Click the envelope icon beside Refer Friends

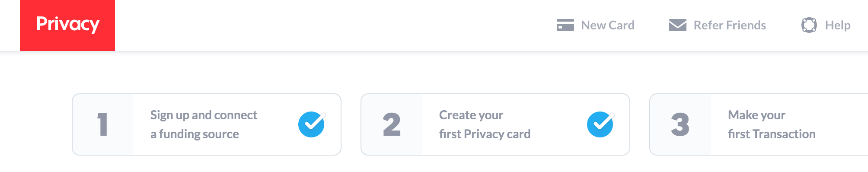(678, 25)
